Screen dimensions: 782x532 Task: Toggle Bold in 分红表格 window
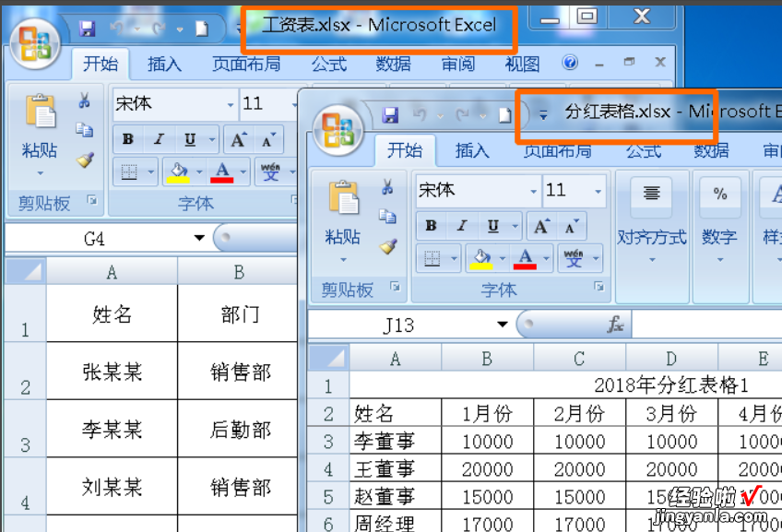tap(432, 227)
